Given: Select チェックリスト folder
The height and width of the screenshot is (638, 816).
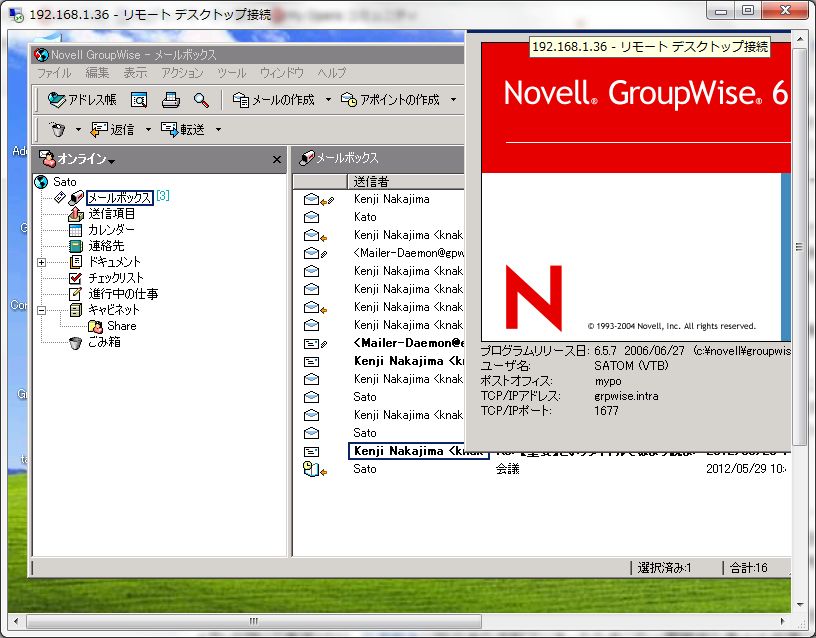Looking at the screenshot, I should [116, 278].
